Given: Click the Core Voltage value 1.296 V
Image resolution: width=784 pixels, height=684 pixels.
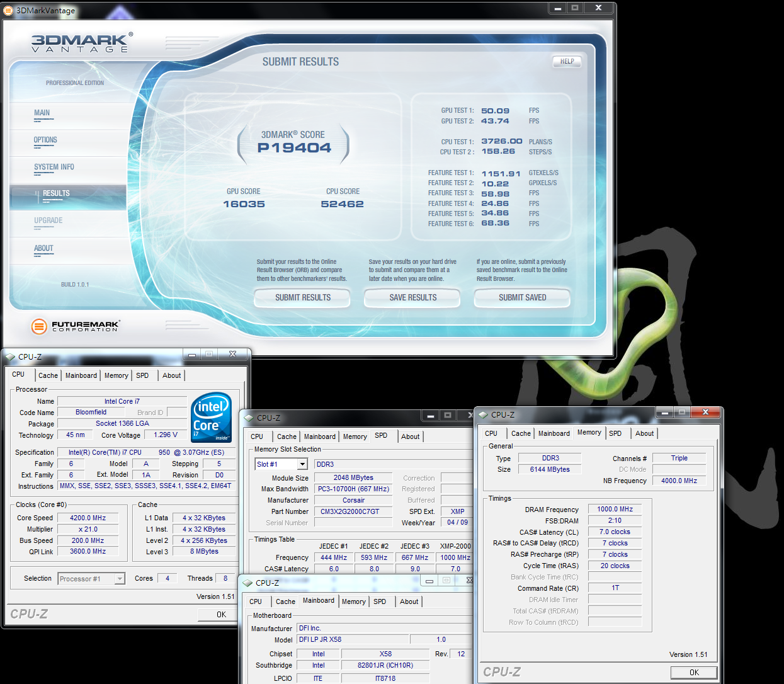Looking at the screenshot, I should pyautogui.click(x=166, y=435).
